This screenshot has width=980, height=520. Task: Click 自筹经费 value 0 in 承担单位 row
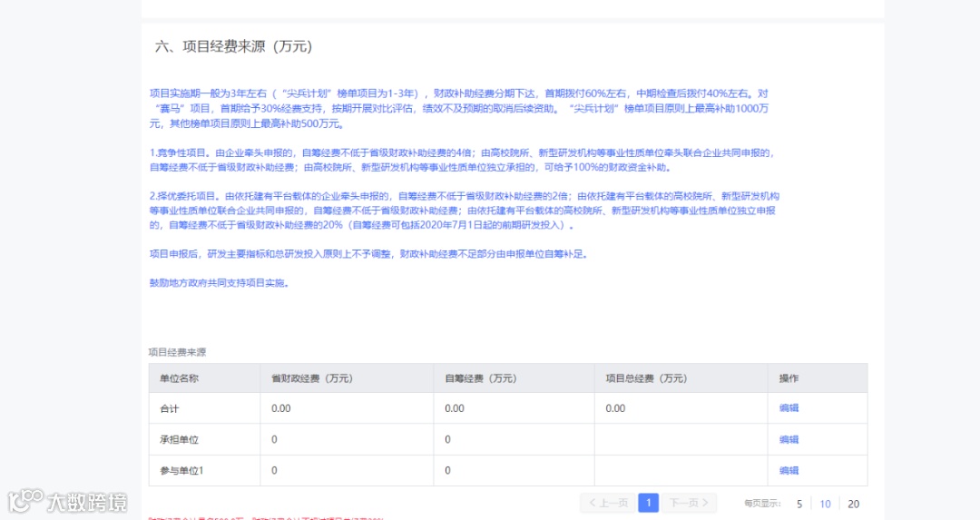pyautogui.click(x=447, y=439)
